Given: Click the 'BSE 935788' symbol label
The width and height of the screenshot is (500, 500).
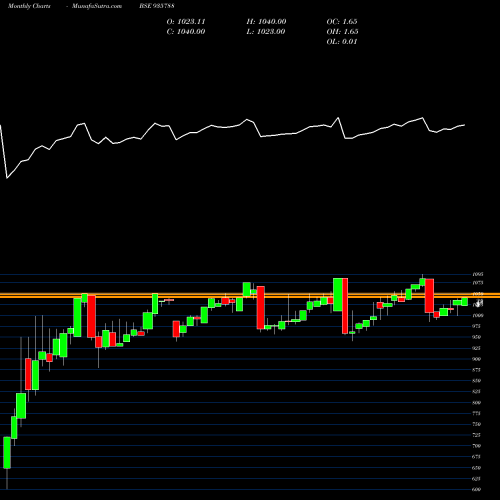Looking at the screenshot, I should 157,6.
